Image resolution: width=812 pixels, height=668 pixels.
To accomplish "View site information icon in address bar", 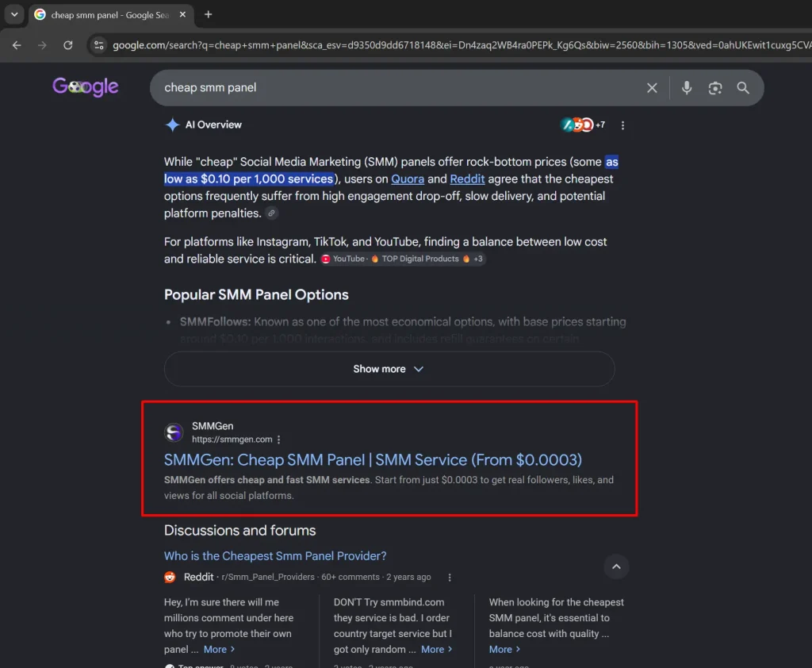I will [x=98, y=45].
